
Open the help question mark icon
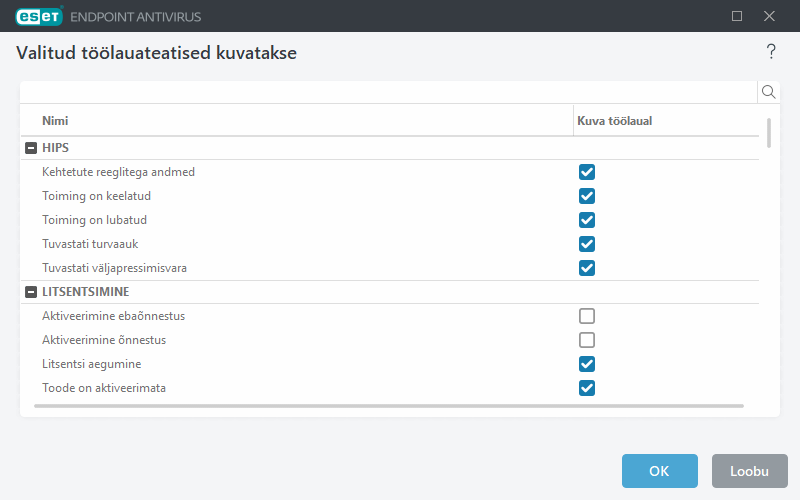coord(771,52)
